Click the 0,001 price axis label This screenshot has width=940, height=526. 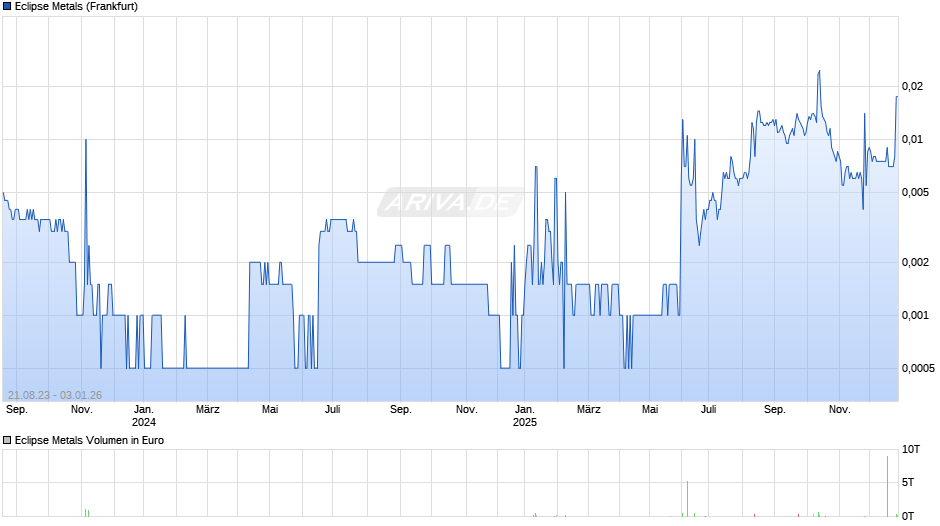point(915,315)
